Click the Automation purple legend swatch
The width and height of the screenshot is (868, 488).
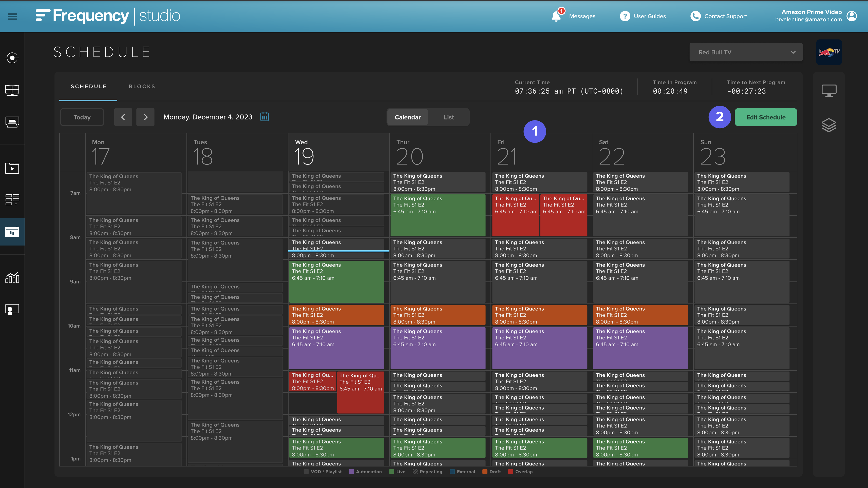[351, 472]
